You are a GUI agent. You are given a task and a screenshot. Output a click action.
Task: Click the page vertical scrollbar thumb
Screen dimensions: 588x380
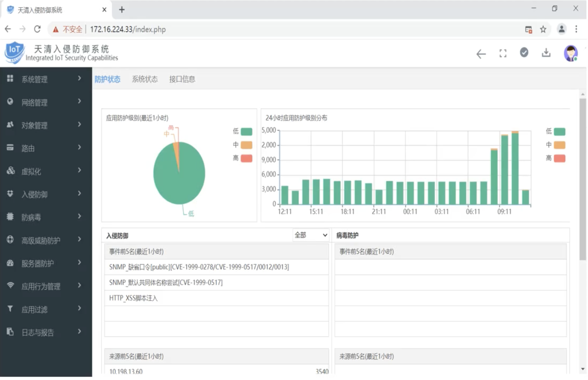[583, 179]
